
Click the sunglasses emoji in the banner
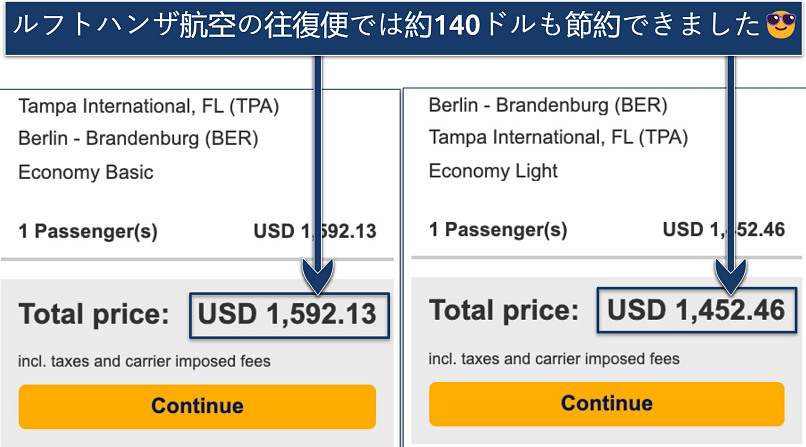779,24
